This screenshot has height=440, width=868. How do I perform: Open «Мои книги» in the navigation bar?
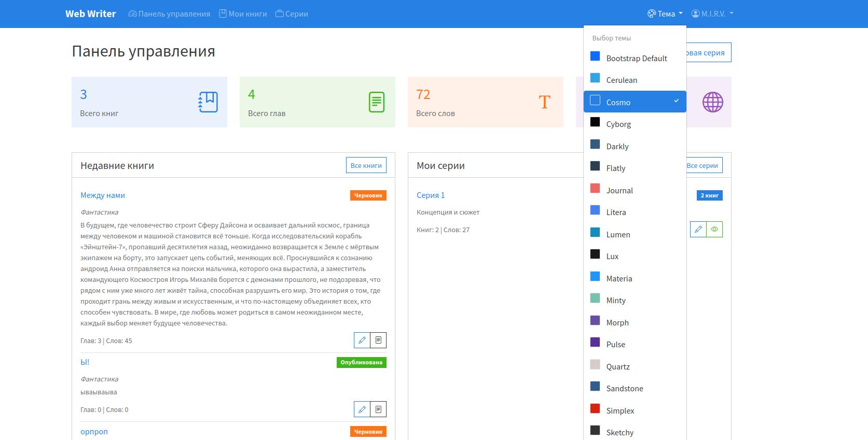coord(243,14)
